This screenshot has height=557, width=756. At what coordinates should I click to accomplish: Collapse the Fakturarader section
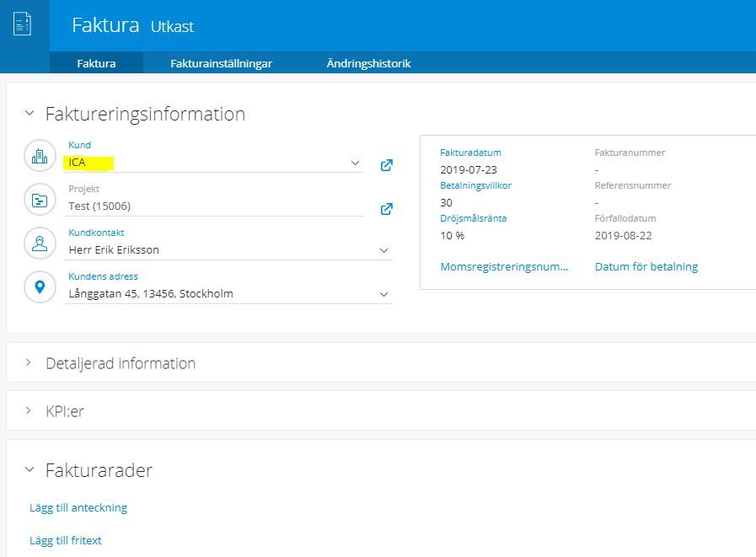29,469
